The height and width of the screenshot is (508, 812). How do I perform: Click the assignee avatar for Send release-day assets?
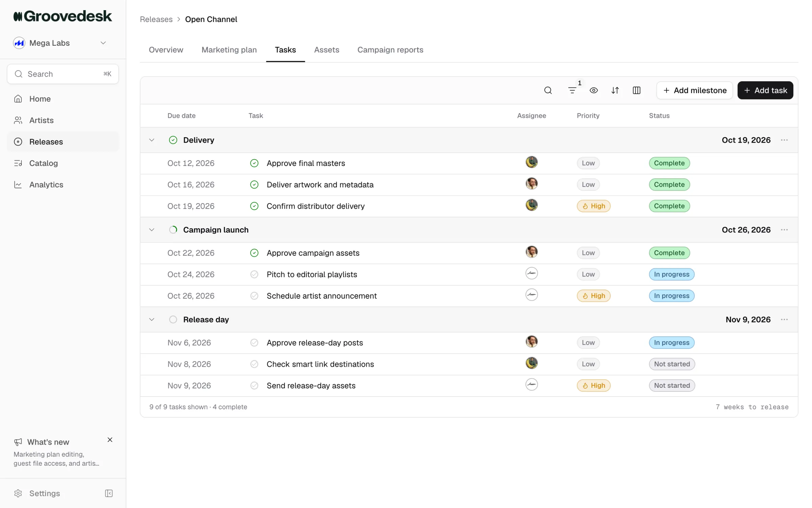(x=532, y=384)
